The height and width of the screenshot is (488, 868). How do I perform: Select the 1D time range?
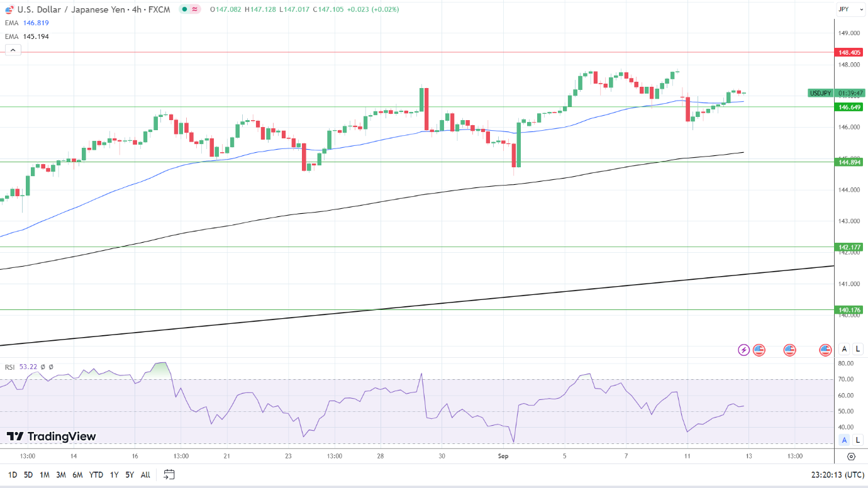[x=12, y=475]
